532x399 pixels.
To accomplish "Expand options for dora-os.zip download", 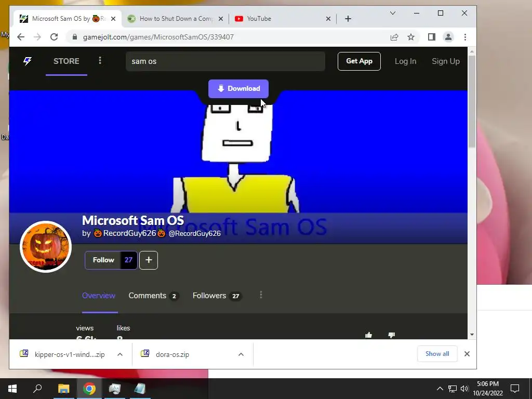I will (x=241, y=354).
